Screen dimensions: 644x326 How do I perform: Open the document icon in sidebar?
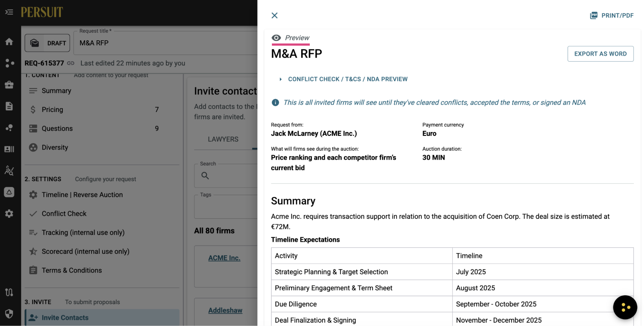pos(9,106)
